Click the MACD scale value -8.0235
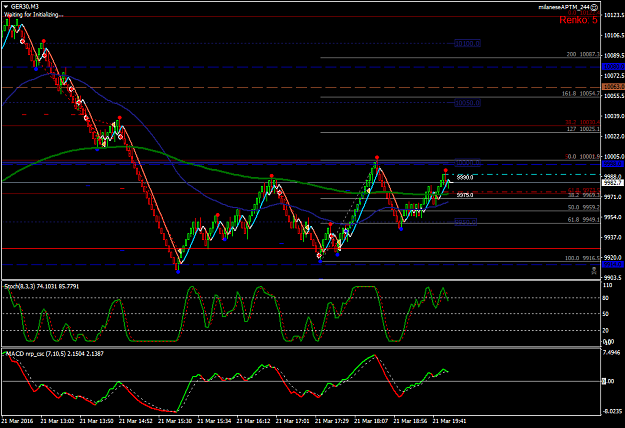Viewport: 625px width, 428px height. pyautogui.click(x=612, y=412)
